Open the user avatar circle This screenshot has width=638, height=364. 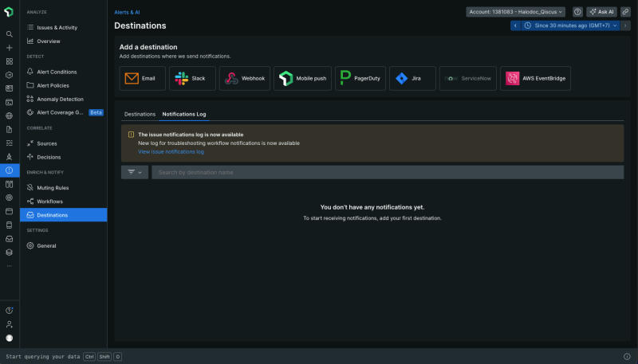click(x=10, y=338)
